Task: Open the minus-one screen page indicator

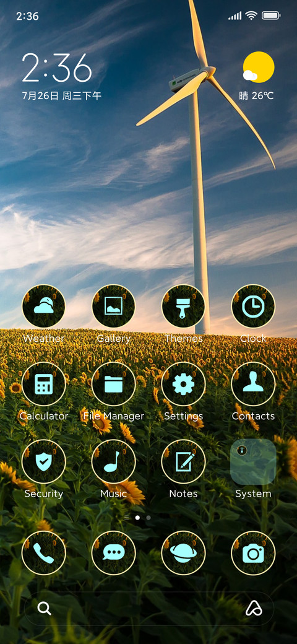Action: [x=127, y=518]
